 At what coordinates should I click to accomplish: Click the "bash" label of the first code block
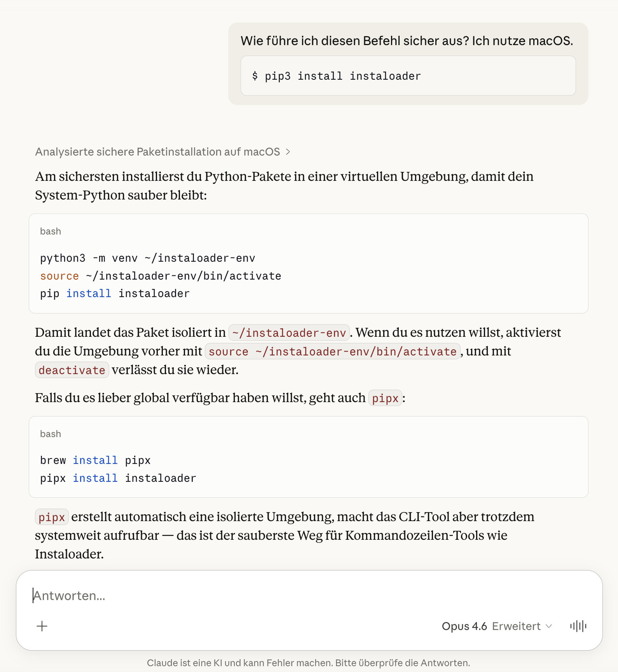(x=51, y=231)
